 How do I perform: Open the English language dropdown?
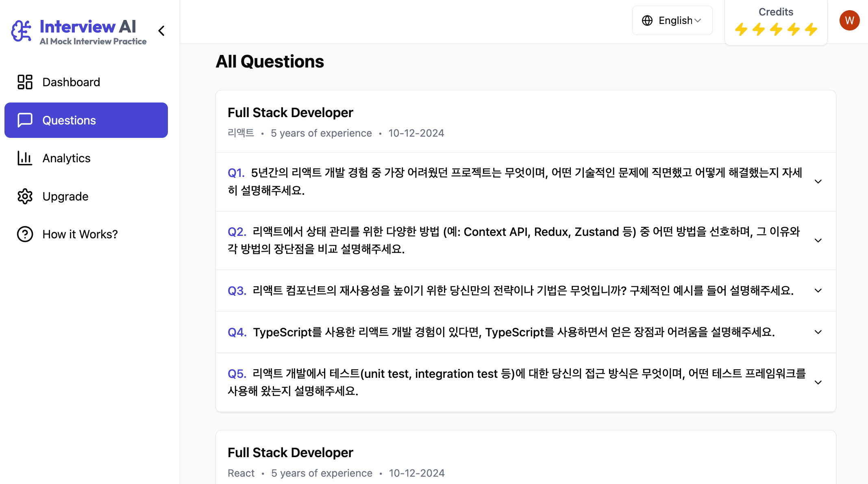click(x=672, y=20)
